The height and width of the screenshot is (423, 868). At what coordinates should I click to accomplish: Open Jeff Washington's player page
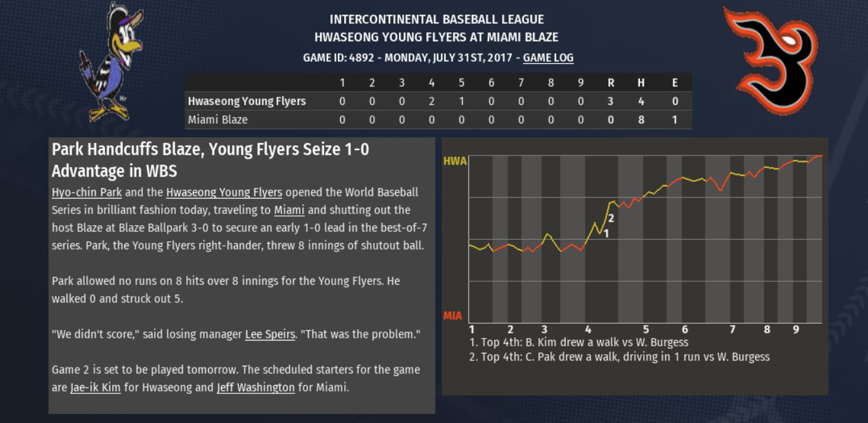tap(256, 388)
